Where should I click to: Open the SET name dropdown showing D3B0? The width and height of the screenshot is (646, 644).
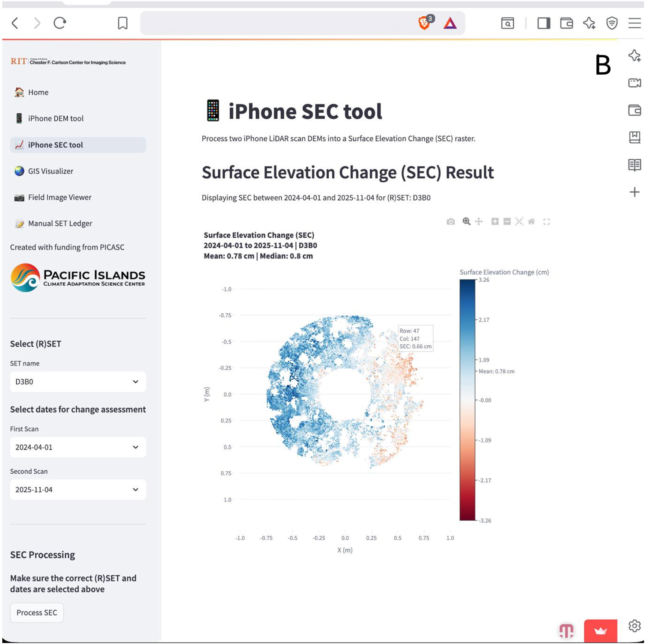(78, 381)
